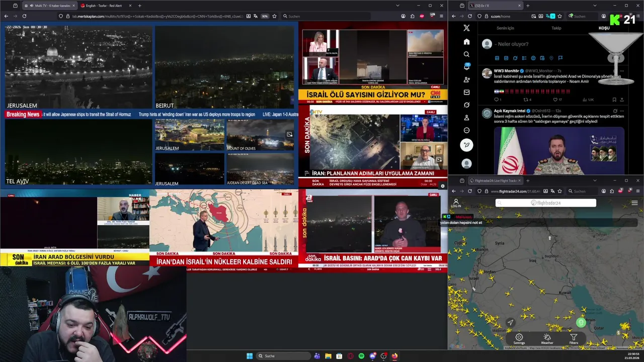Image resolution: width=644 pixels, height=362 pixels.
Task: Open Flightradar24 hamburger menu
Action: 634,203
